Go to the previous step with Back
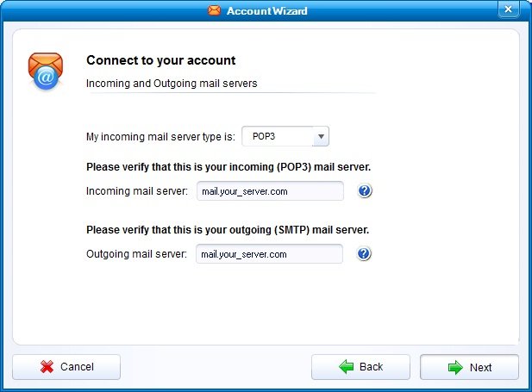Screen dimensions: 532x392 360,367
